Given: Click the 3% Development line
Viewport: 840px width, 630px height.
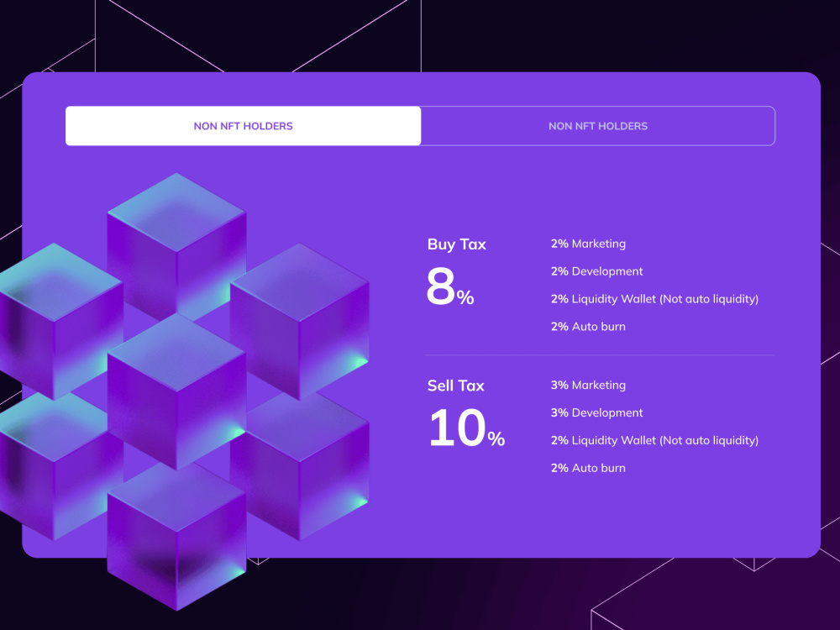Looking at the screenshot, I should 596,412.
